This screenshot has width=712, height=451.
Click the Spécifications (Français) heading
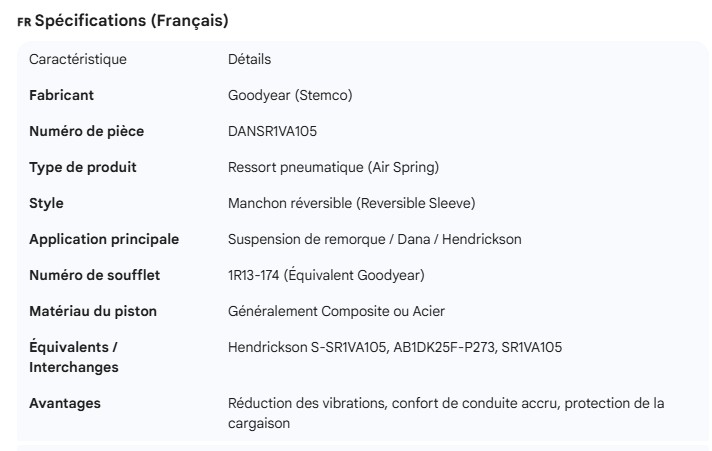pyautogui.click(x=130, y=21)
